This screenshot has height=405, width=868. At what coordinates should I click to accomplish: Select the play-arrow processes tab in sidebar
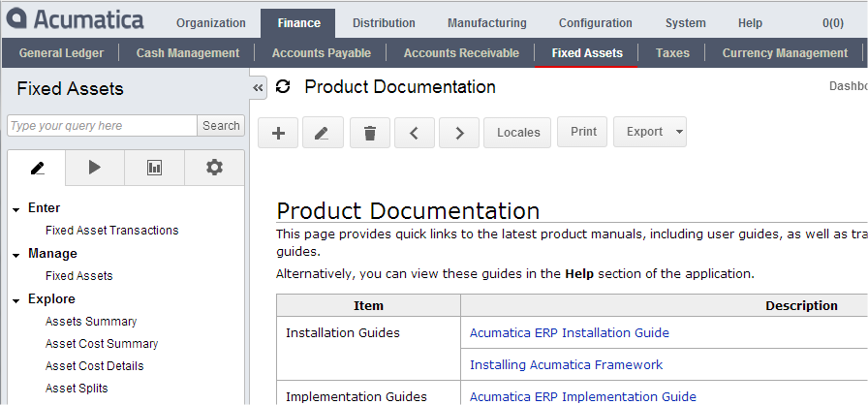(95, 168)
